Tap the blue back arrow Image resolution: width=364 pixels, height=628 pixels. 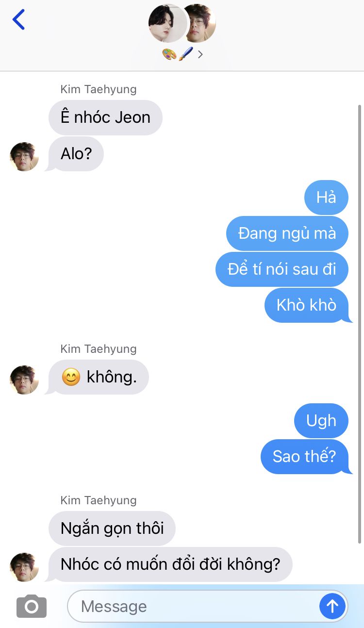click(18, 19)
